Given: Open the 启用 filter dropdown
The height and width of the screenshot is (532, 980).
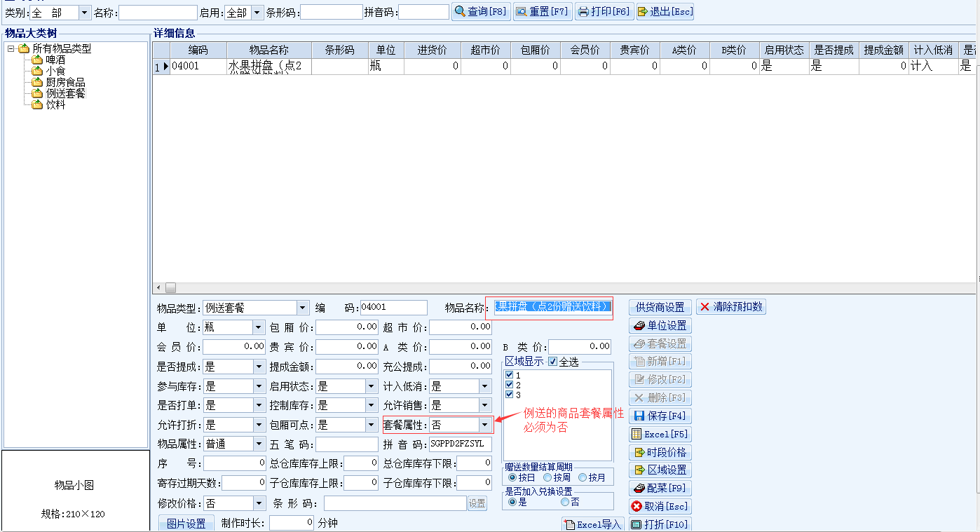Looking at the screenshot, I should (x=257, y=13).
